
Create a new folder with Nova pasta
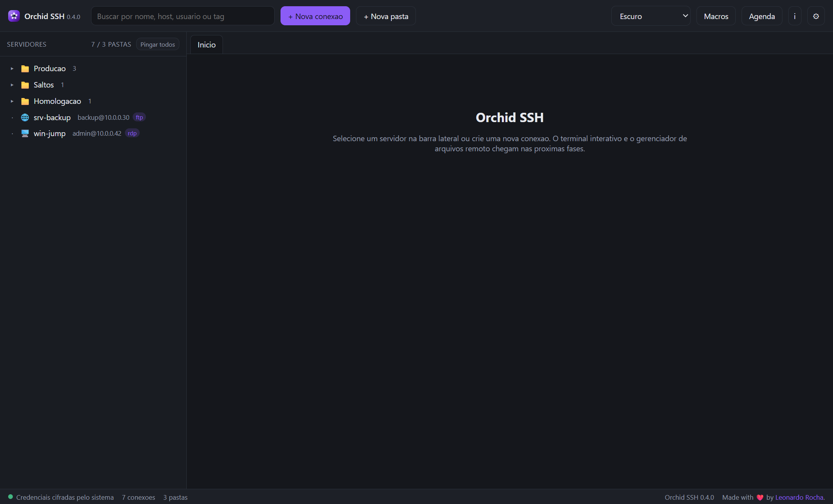(x=386, y=16)
